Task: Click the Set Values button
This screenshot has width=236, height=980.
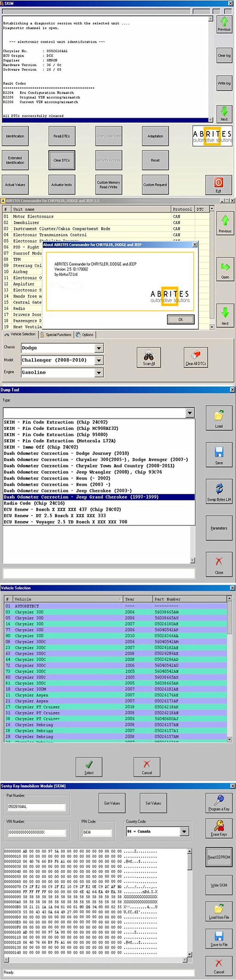Action: coord(153,803)
